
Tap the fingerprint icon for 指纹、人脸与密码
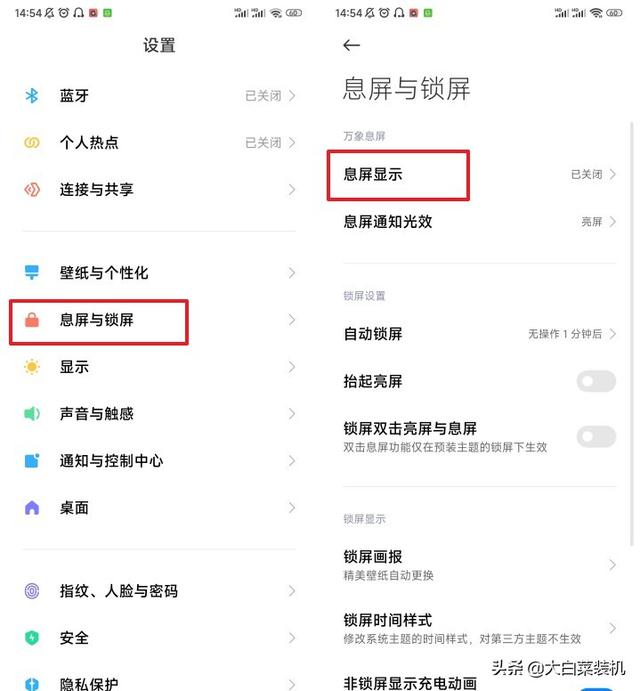click(32, 591)
